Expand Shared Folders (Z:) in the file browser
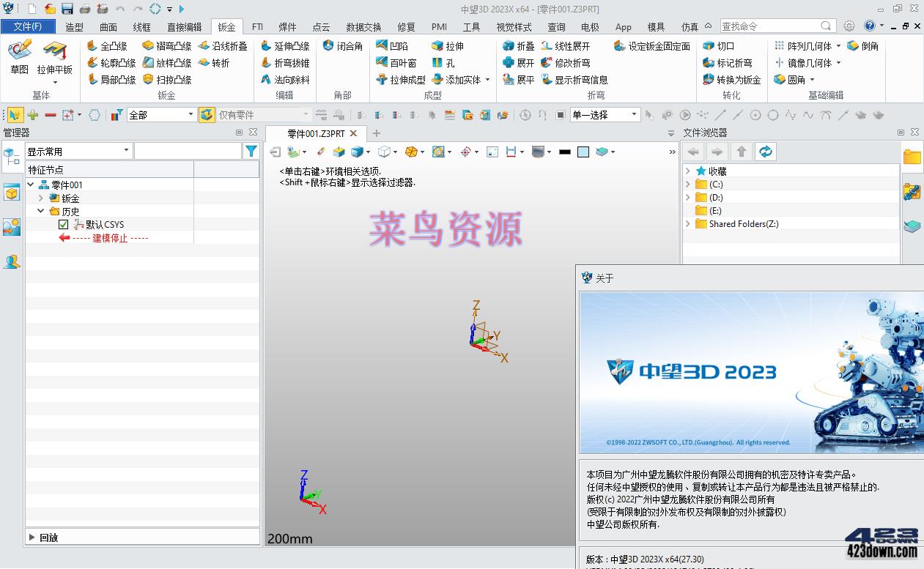The height and width of the screenshot is (569, 924). pyautogui.click(x=687, y=223)
